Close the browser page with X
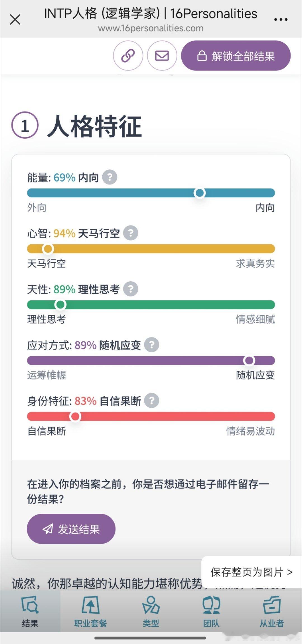This screenshot has height=644, width=302. (15, 20)
